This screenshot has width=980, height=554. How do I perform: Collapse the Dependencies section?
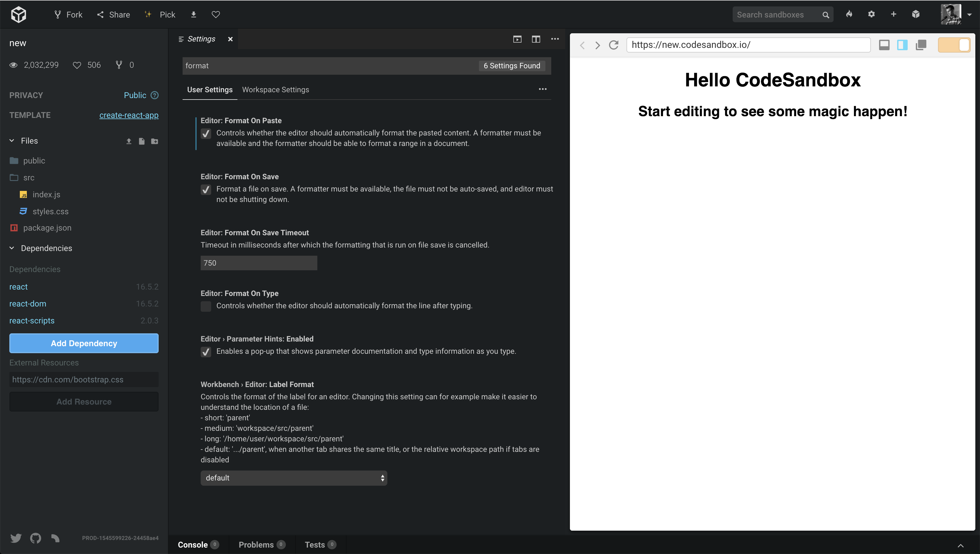11,248
